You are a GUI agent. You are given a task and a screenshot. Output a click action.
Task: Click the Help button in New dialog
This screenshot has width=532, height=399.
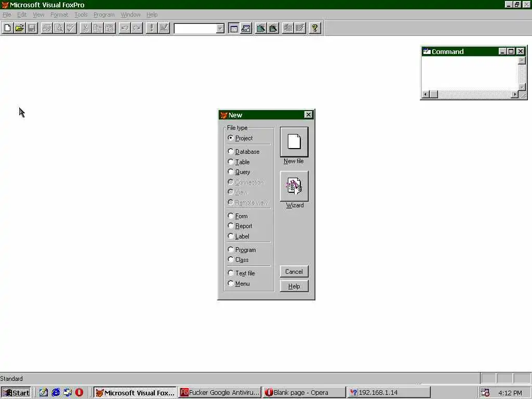(x=294, y=286)
